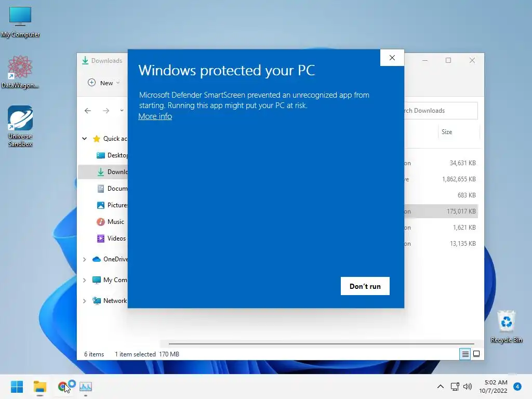Expand My Computer tree node
Screen dimensions: 532x399
click(x=85, y=280)
